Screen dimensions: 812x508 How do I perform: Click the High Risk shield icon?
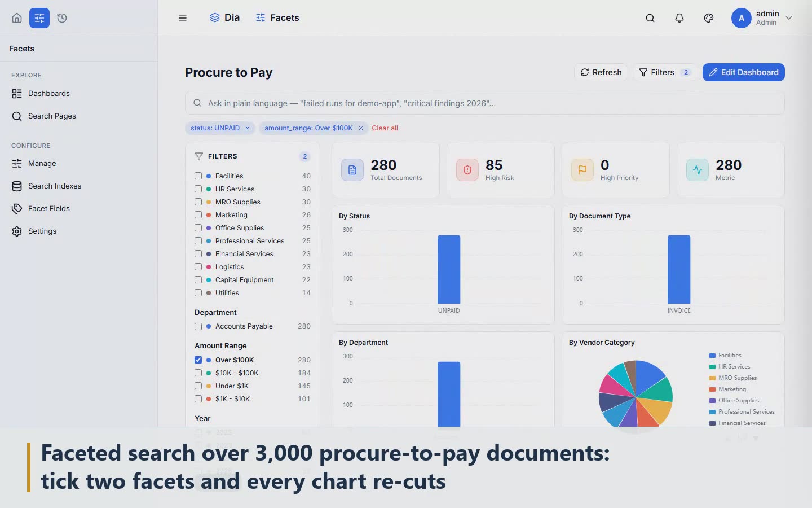[x=467, y=170]
